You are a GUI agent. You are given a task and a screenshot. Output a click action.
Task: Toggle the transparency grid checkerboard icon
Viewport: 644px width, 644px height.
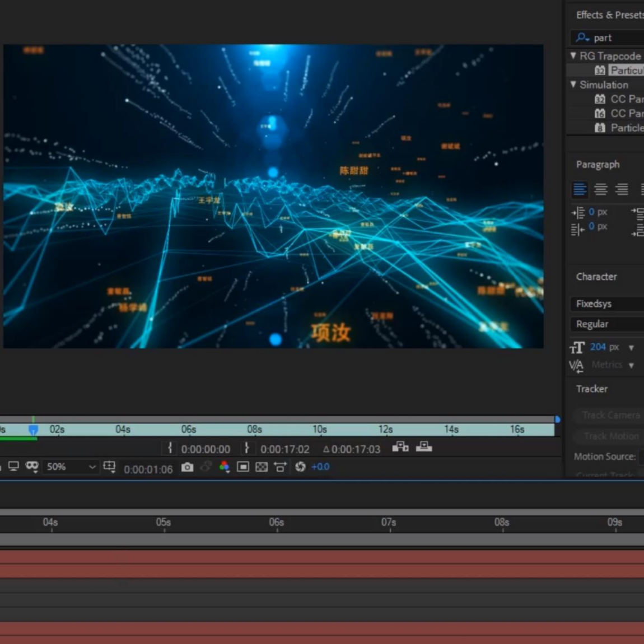tap(262, 467)
